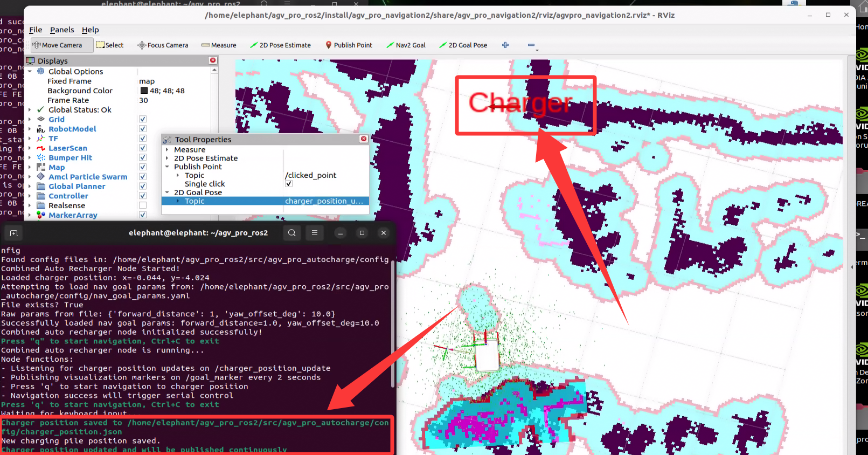Click the Realsense folder icon
Screen dimensions: 868x455
[x=41, y=205]
